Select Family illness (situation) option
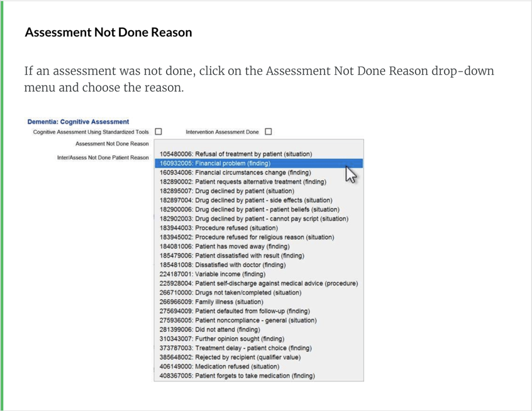This screenshot has width=532, height=411. [x=211, y=302]
